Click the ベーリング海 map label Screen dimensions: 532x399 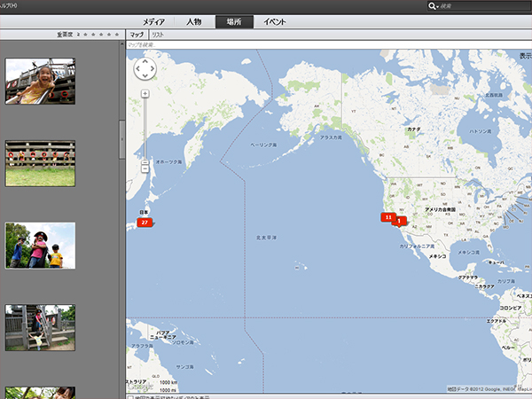coord(263,145)
